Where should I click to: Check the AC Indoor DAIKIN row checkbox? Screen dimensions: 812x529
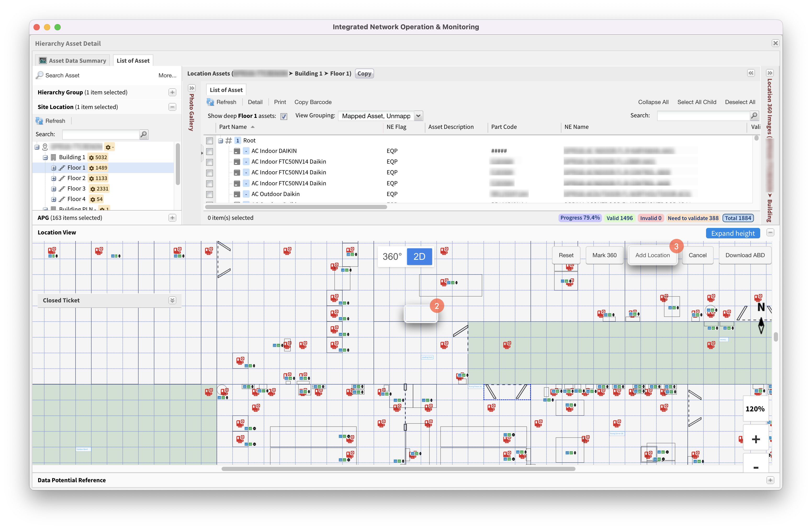[210, 151]
